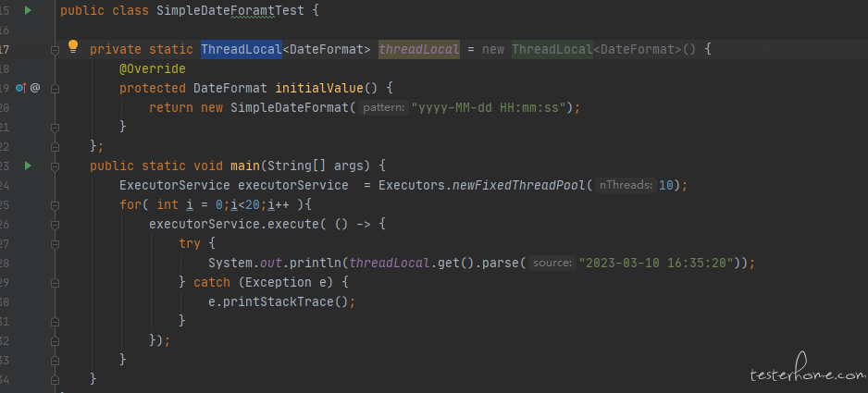Run the main method via gutter arrow
Screen dimensions: 868x393
pyautogui.click(x=29, y=166)
